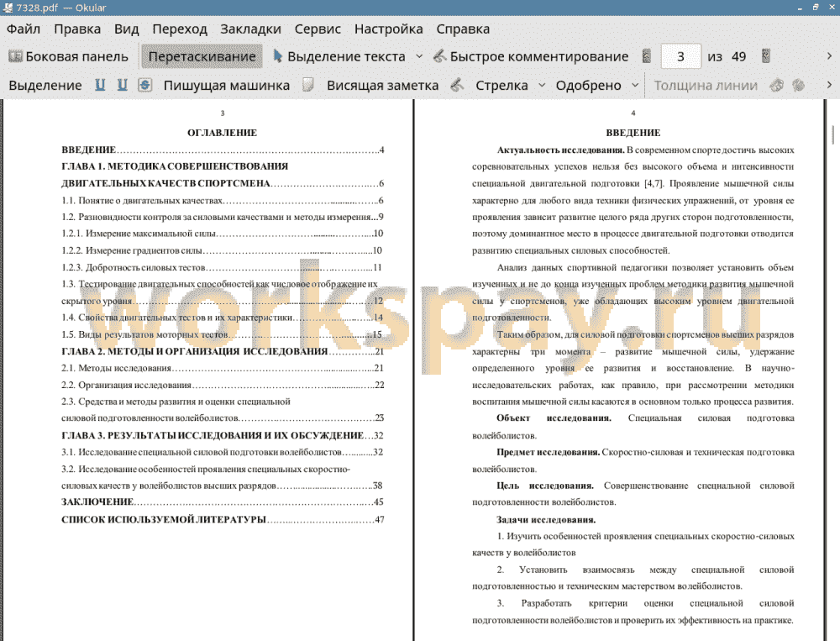Click the page number 4 atop the right page

[633, 113]
